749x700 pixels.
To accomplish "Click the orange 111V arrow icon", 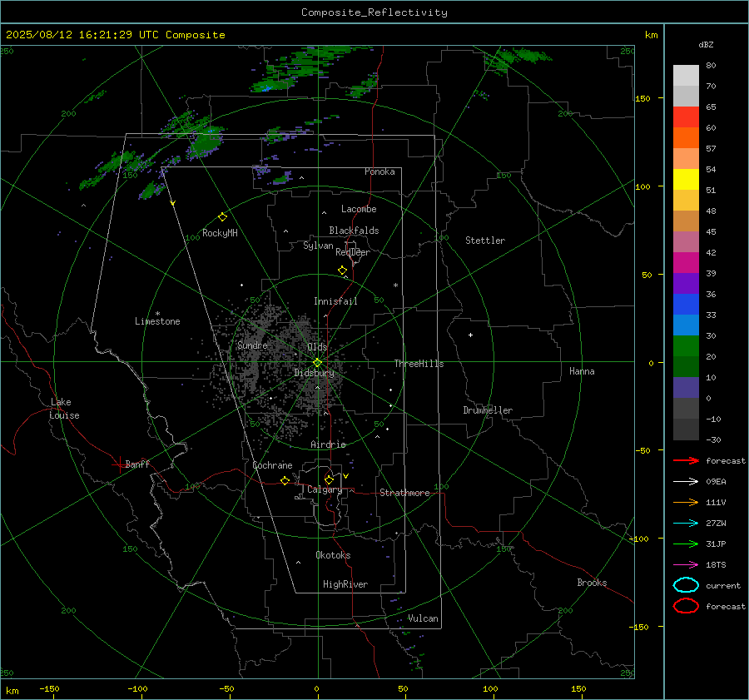I will point(686,502).
